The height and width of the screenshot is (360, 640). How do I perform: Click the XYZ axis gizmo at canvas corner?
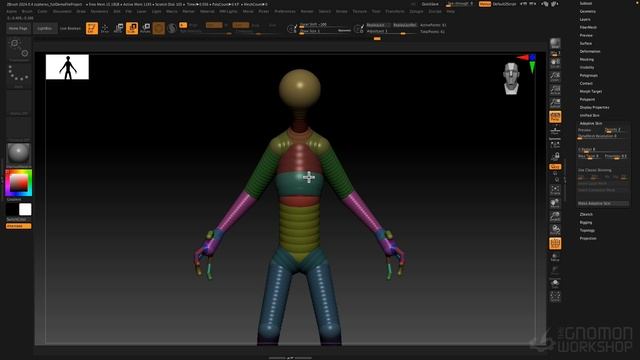pyautogui.click(x=527, y=63)
